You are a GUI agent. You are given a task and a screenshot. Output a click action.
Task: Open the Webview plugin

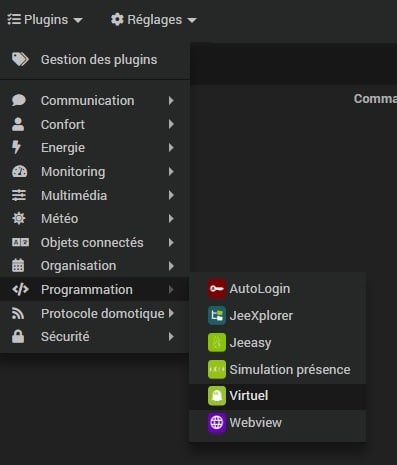[x=277, y=423]
